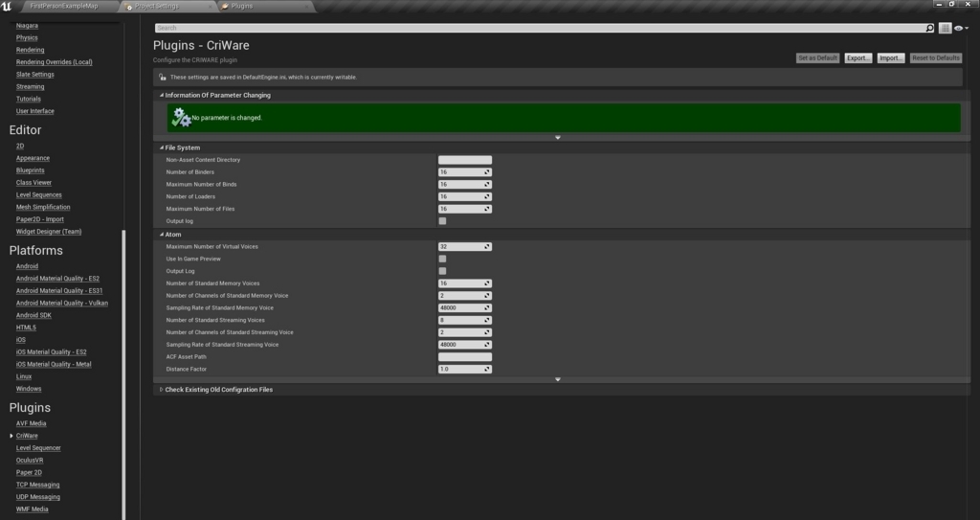Click Number of Standard Streaming Voices spinner
The width and height of the screenshot is (980, 520).
(465, 320)
